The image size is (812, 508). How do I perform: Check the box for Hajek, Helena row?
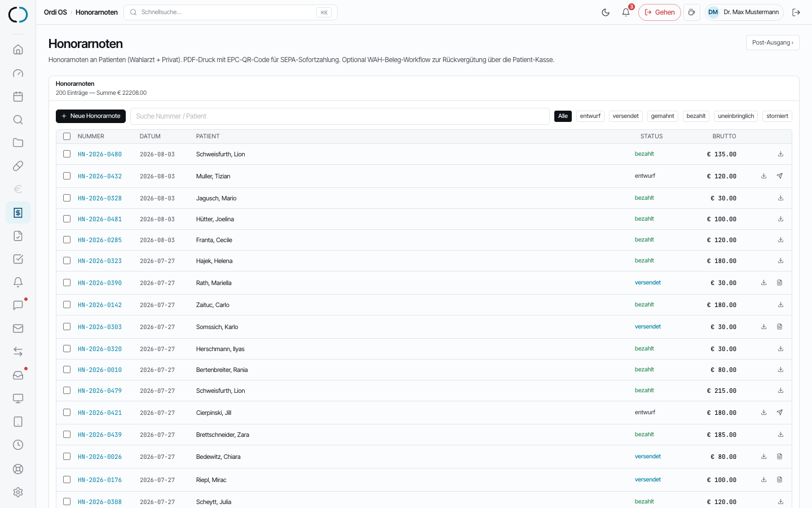tap(67, 261)
